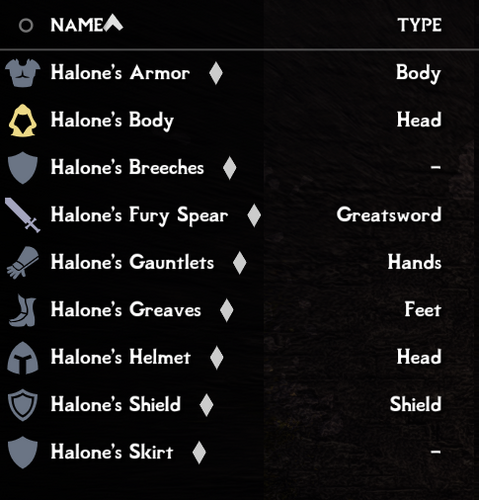Click the diamond marker next to Halone's Skirt
Image resolution: width=479 pixels, height=500 pixels.
pyautogui.click(x=199, y=452)
